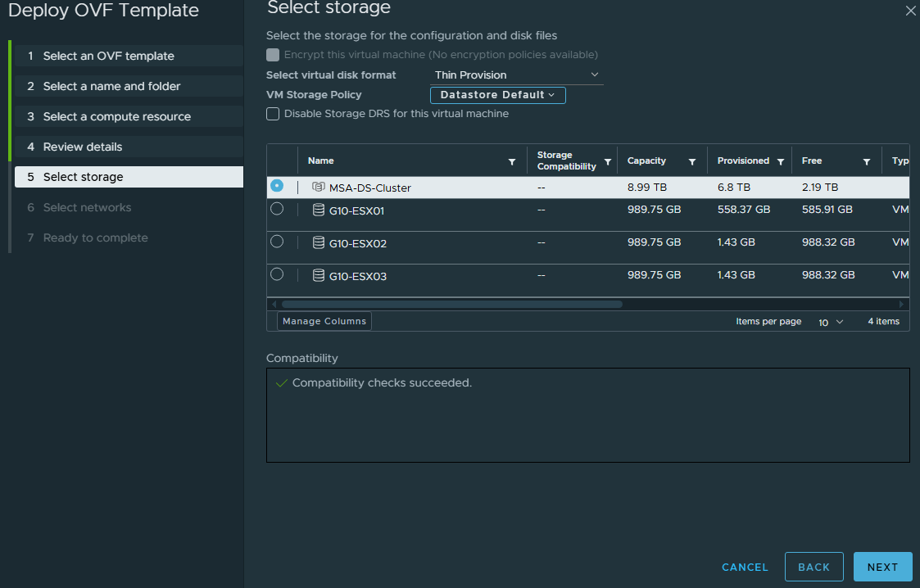Click the NEXT button
This screenshot has width=920, height=588.
pos(882,567)
